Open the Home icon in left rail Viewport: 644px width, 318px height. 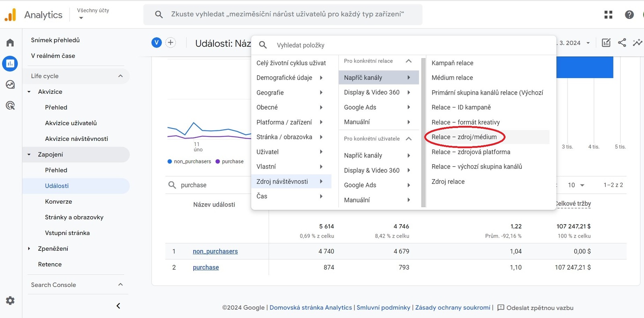[x=10, y=43]
